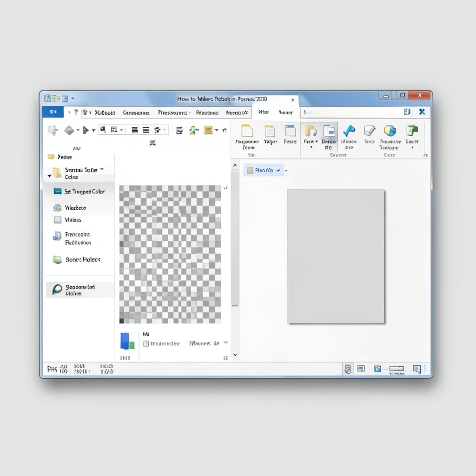Click the blue square view icon in status bar
The image size is (476, 476).
pos(377,369)
